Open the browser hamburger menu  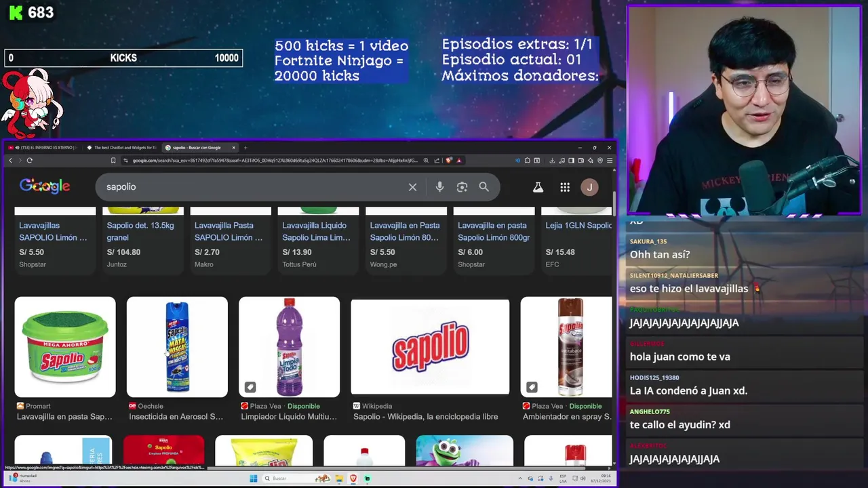click(x=609, y=161)
